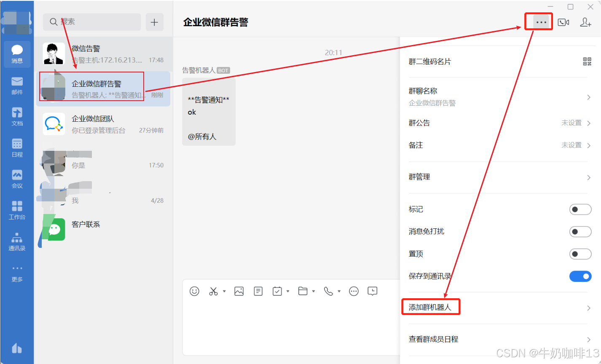Open the conversation dated 4/28
This screenshot has height=364, width=601.
coord(103,194)
